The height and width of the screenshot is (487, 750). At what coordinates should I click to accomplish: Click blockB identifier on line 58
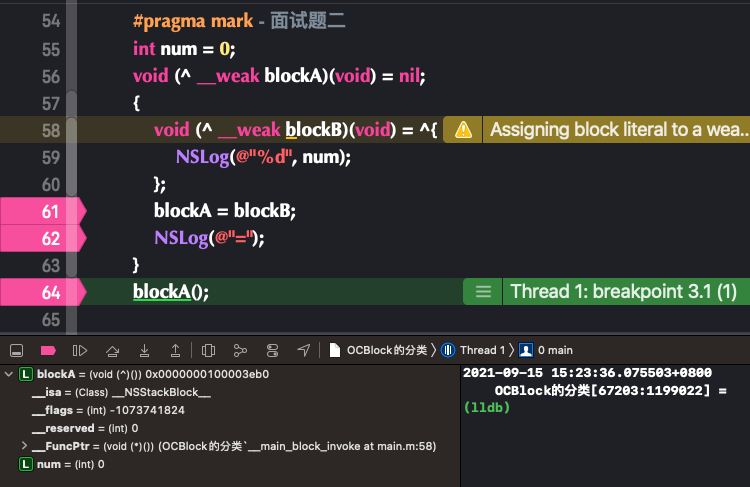(314, 130)
